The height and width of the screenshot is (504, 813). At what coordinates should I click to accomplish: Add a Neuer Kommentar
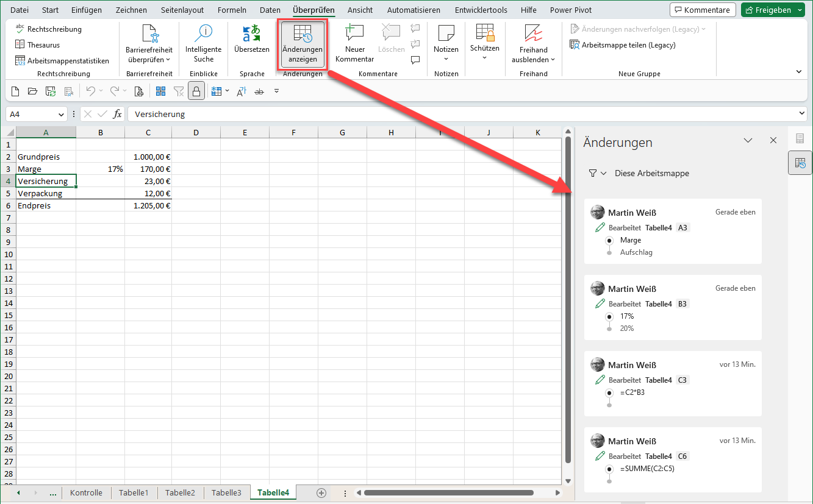click(x=354, y=44)
